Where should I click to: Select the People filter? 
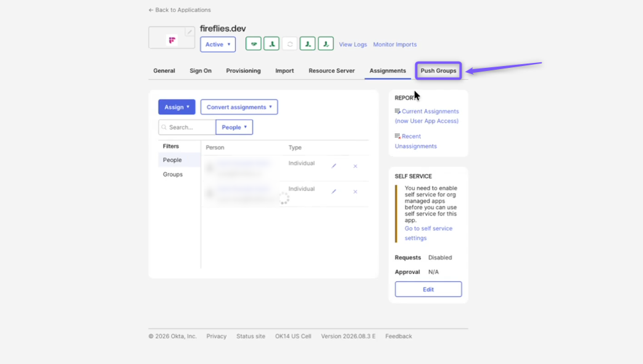coord(179,160)
